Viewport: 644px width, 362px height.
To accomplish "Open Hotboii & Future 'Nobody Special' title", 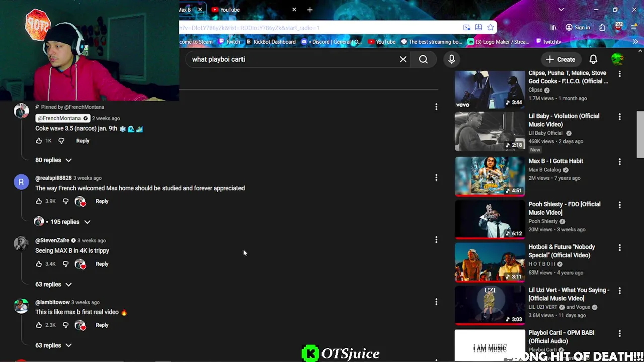I will point(561,251).
